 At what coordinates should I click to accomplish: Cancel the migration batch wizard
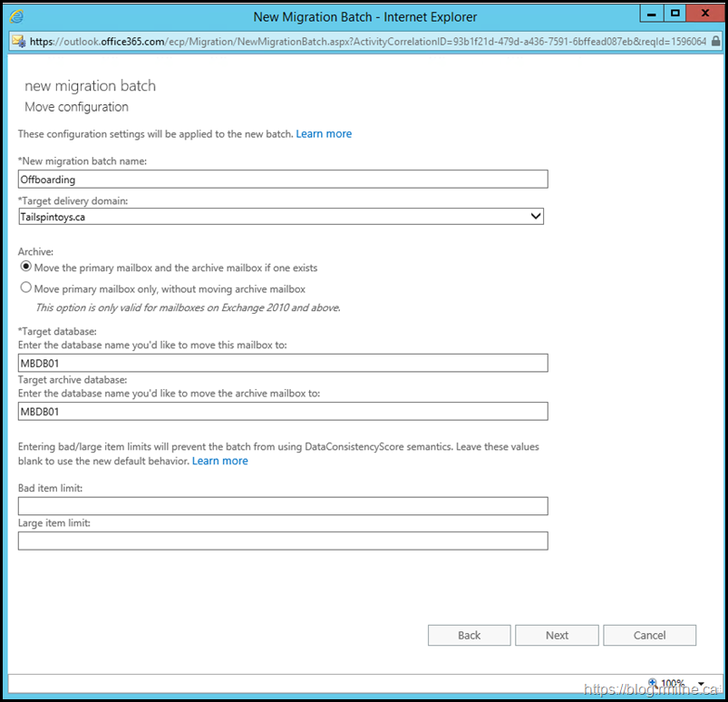click(x=649, y=635)
